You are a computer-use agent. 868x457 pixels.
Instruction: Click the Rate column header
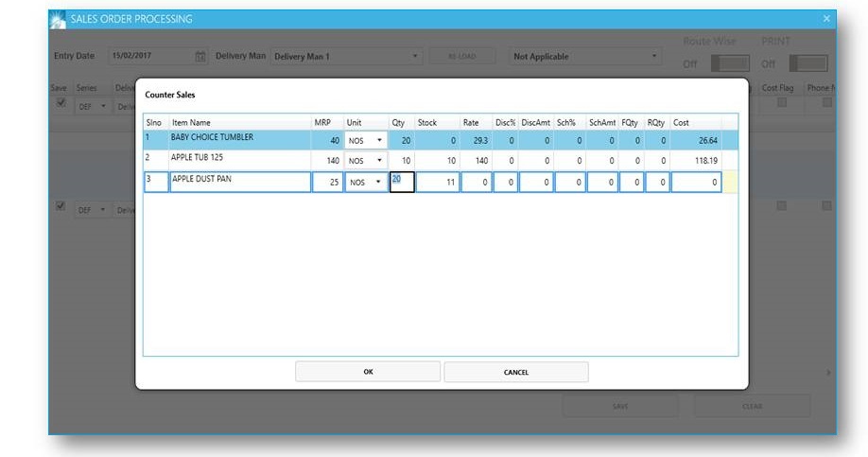471,122
